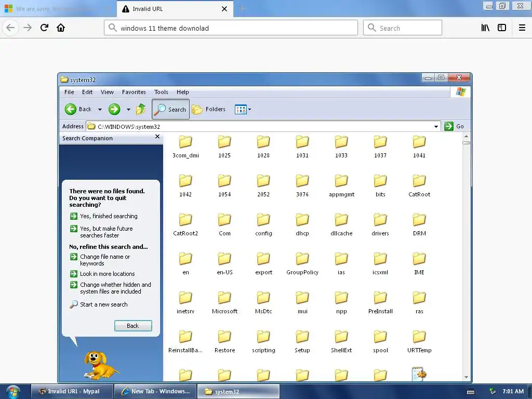Click the browser Search box
Image resolution: width=532 pixels, height=399 pixels.
[x=403, y=28]
